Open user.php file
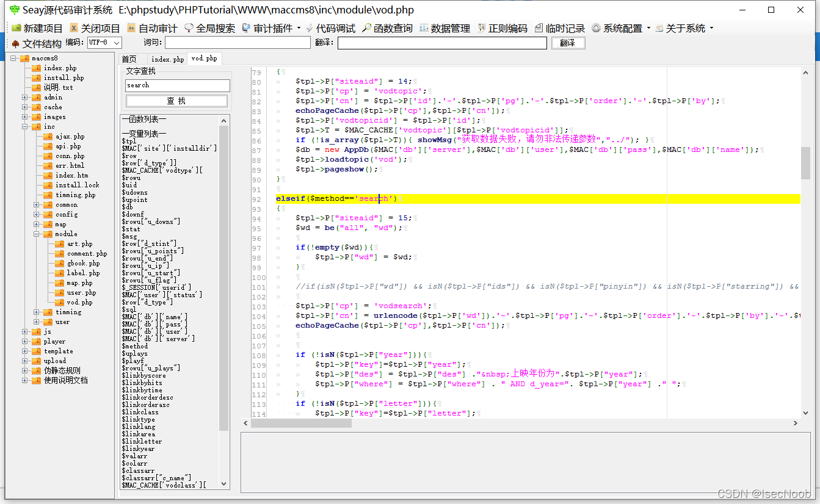 (82, 292)
